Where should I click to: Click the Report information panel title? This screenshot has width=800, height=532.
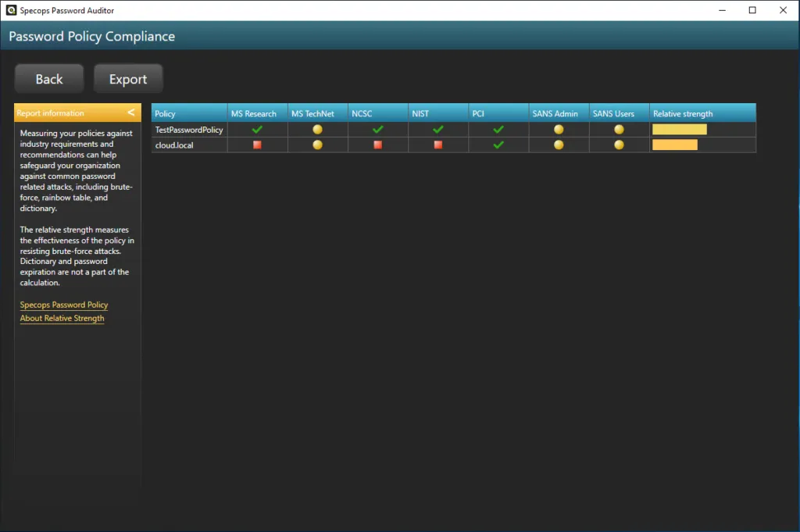click(50, 112)
